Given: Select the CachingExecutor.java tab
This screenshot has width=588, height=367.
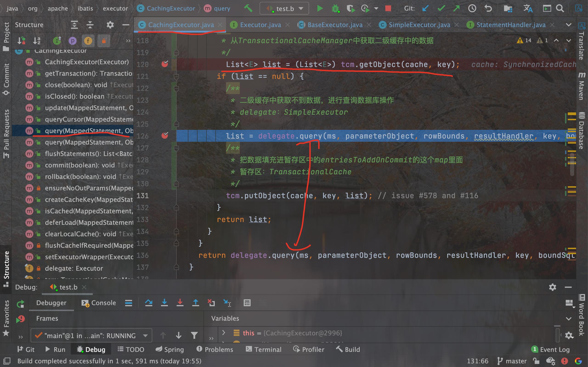Looking at the screenshot, I should (x=178, y=25).
